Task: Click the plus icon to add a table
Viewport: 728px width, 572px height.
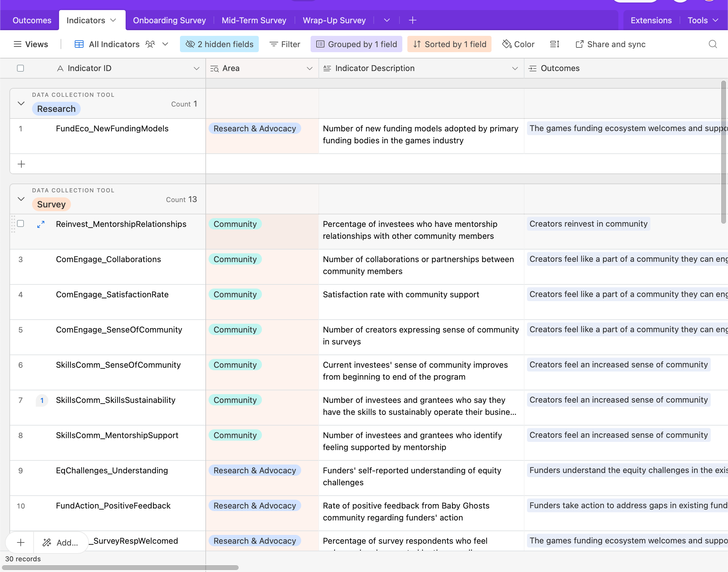Action: click(412, 20)
